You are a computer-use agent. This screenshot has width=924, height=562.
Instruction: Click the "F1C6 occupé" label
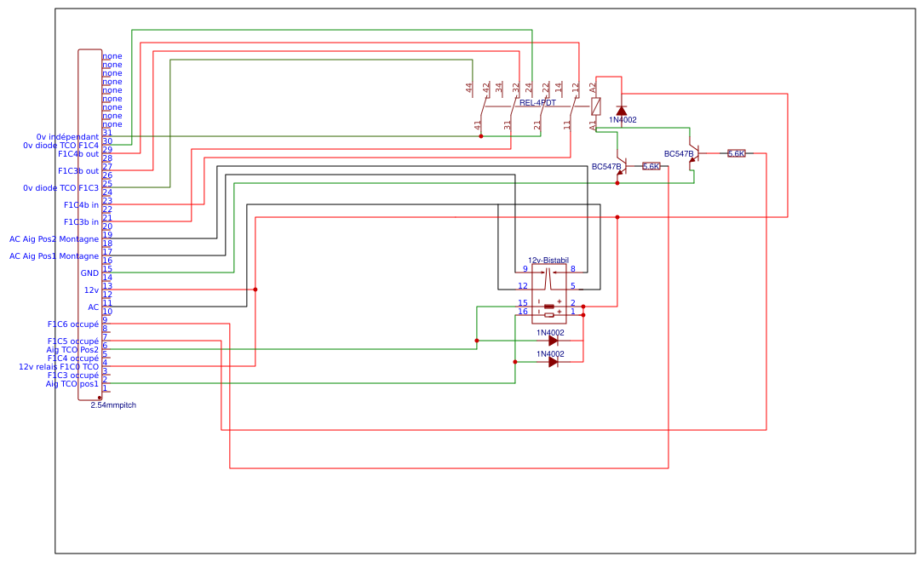coord(73,324)
